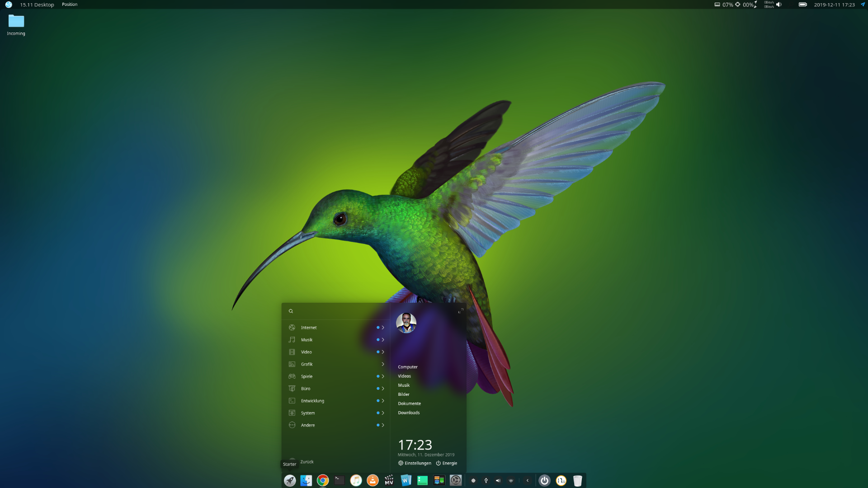The image size is (868, 488).
Task: Collapse the dock tray with the arrow
Action: click(x=528, y=481)
